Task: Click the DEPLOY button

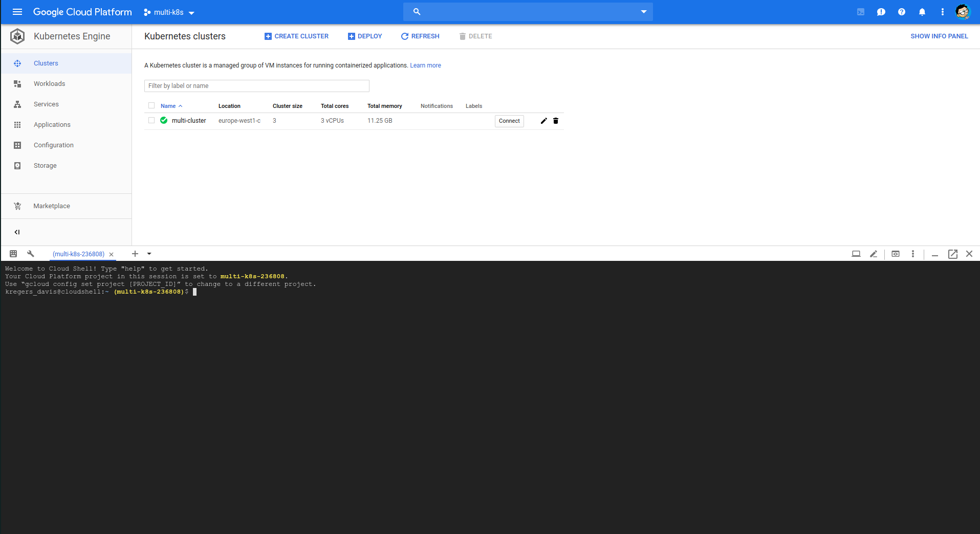Action: point(365,36)
